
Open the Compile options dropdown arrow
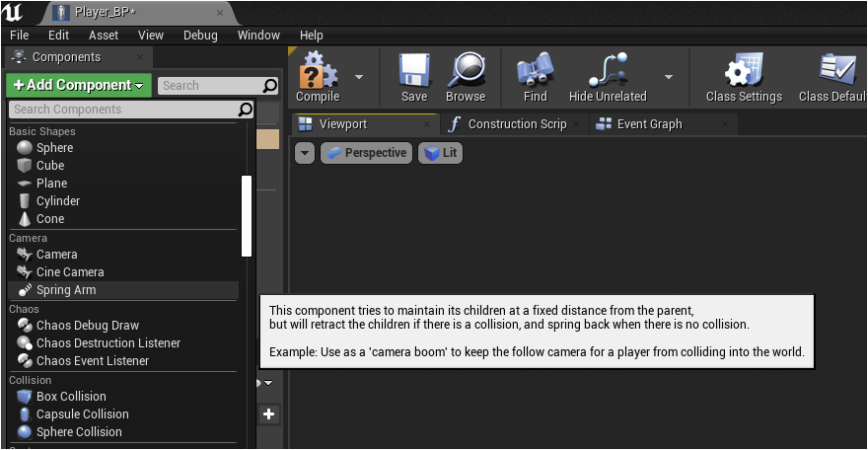click(359, 77)
